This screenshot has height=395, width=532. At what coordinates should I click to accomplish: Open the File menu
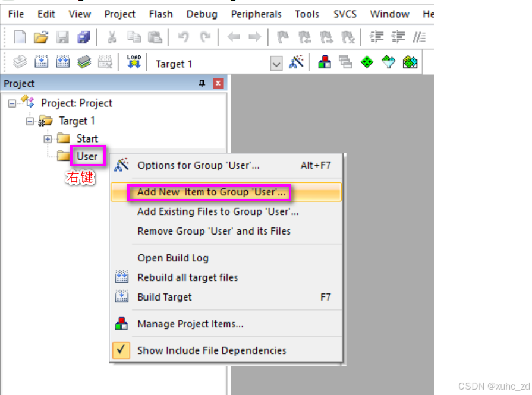16,14
